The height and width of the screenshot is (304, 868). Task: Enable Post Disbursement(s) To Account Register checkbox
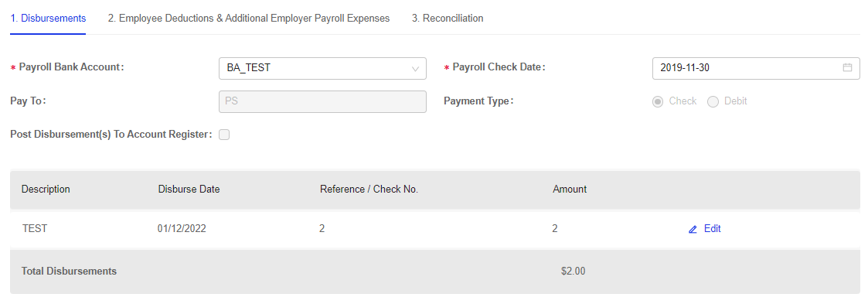click(224, 135)
